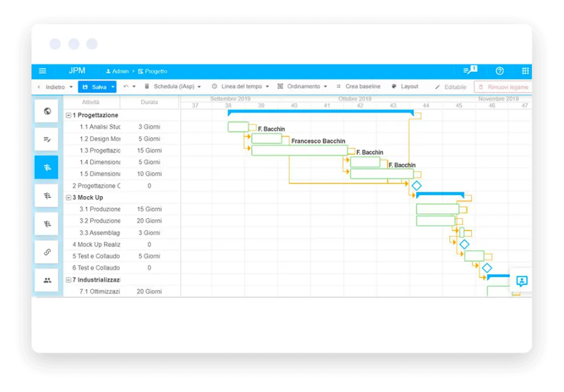
Task: Open the Schedula (IAsp) dropdown
Action: click(x=172, y=87)
